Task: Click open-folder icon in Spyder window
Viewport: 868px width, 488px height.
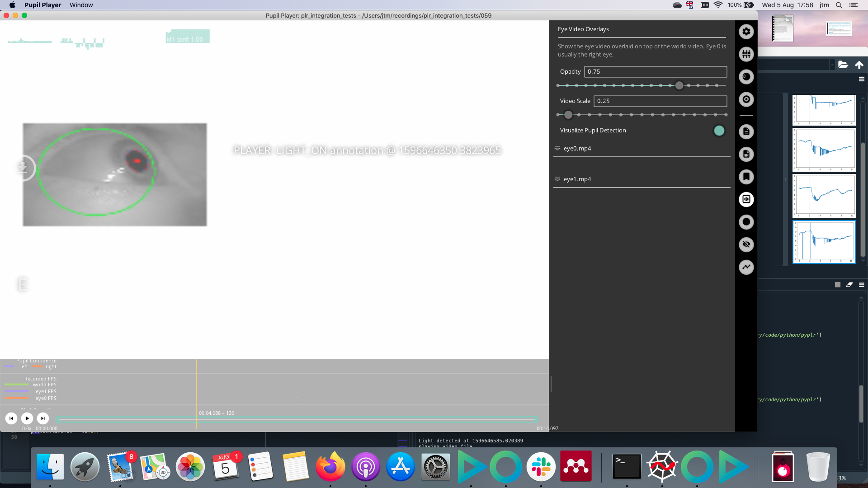Action: tap(843, 65)
